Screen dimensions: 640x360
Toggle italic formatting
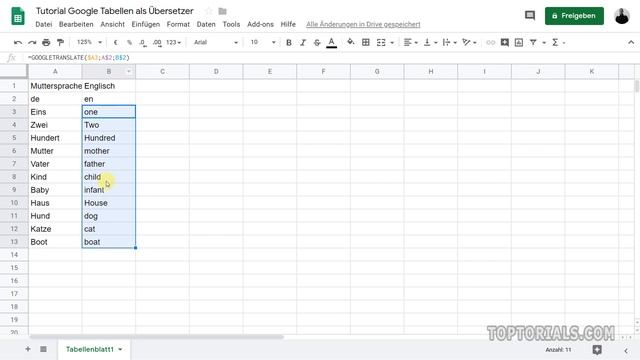click(x=302, y=42)
